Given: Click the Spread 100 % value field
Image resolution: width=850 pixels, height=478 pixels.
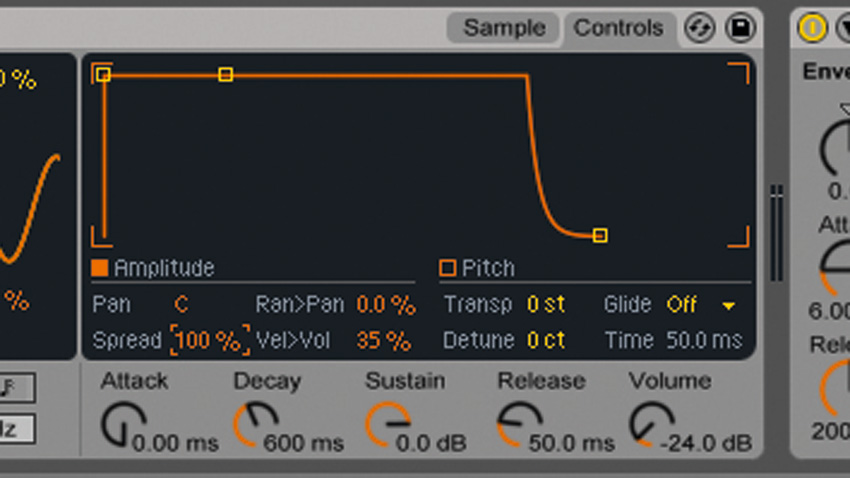Looking at the screenshot, I should pyautogui.click(x=208, y=341).
